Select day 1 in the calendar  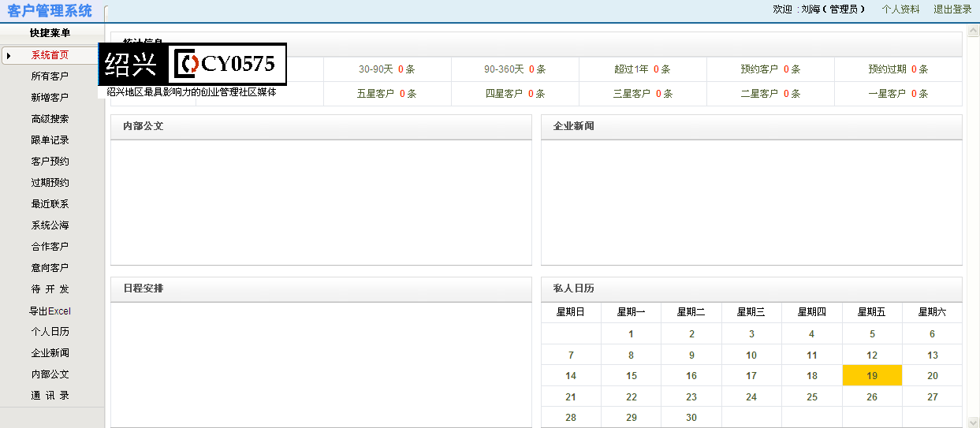[x=631, y=334]
